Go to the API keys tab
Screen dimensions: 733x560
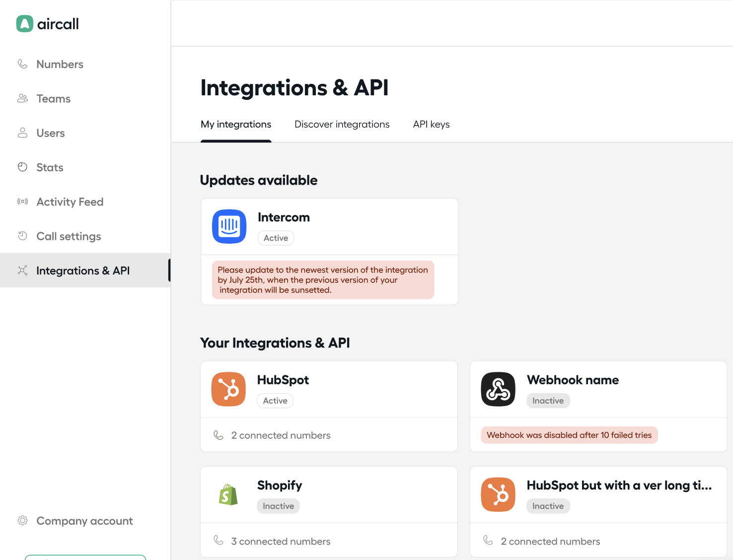click(x=432, y=124)
